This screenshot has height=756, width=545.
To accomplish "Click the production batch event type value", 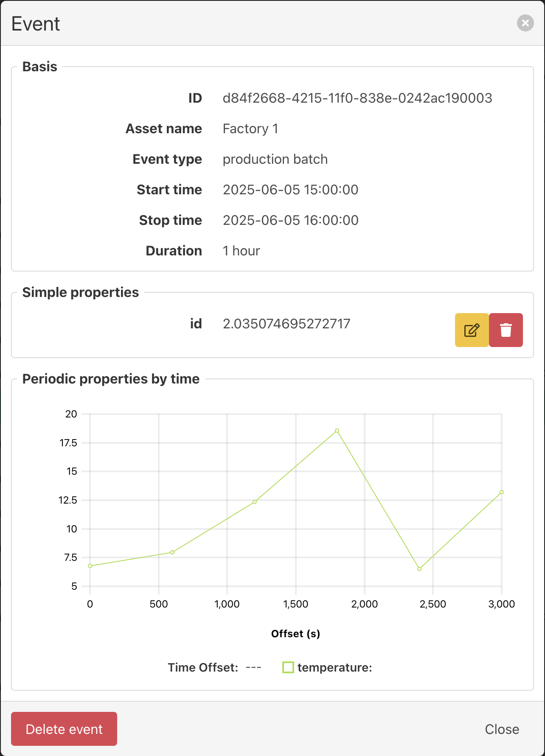I will (x=275, y=159).
